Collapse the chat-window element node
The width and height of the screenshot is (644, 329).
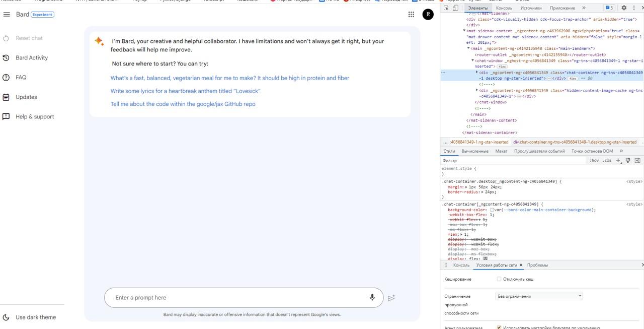click(473, 60)
